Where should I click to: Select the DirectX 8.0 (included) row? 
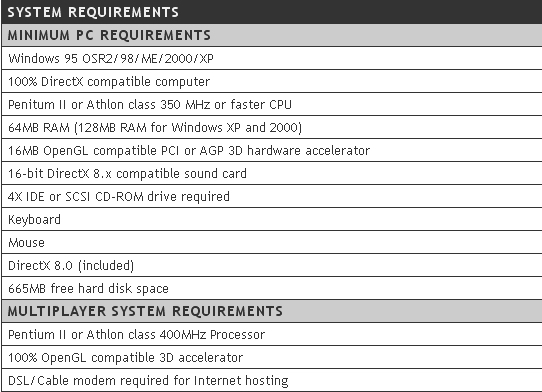point(272,265)
